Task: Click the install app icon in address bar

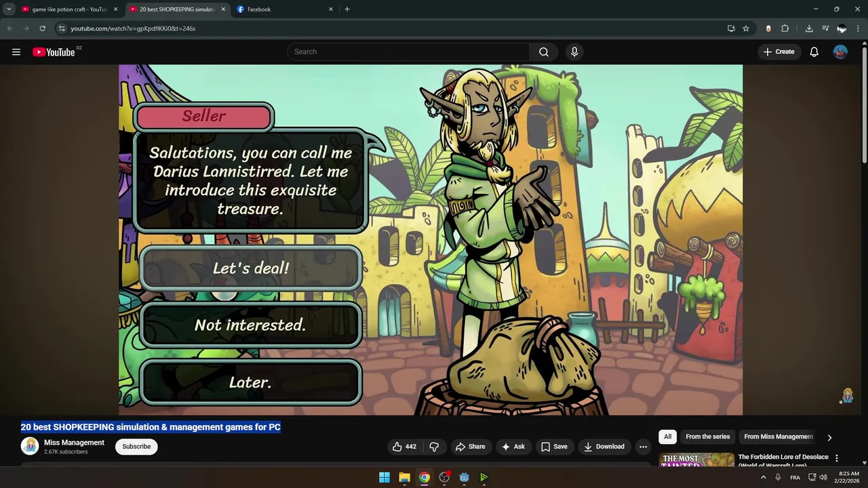Action: [x=731, y=28]
